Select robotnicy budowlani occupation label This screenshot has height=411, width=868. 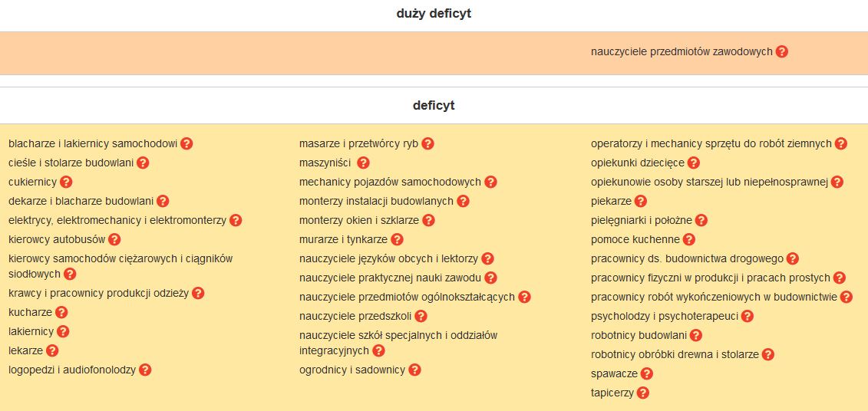639,335
